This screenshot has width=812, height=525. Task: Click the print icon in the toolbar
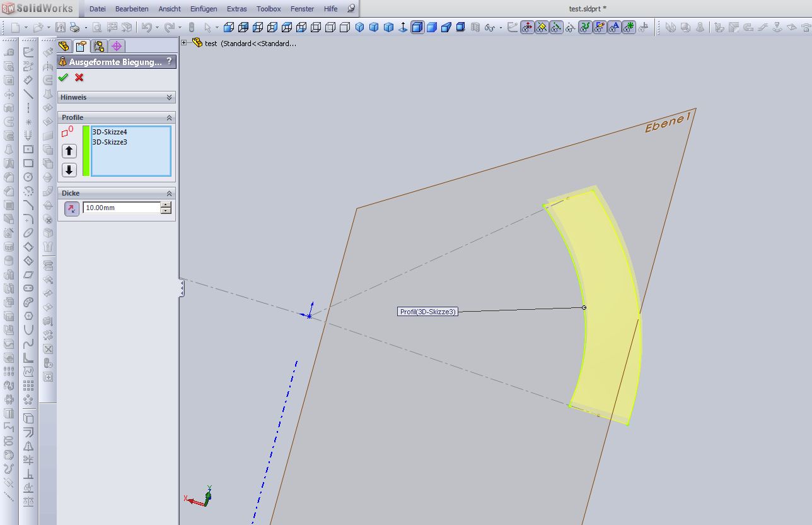(74, 27)
